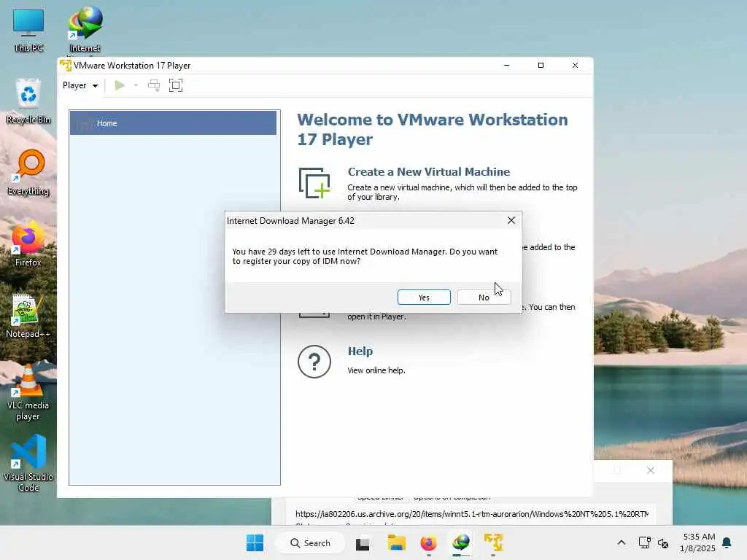Click Create a New Virtual Machine icon
The image size is (747, 560).
click(314, 183)
